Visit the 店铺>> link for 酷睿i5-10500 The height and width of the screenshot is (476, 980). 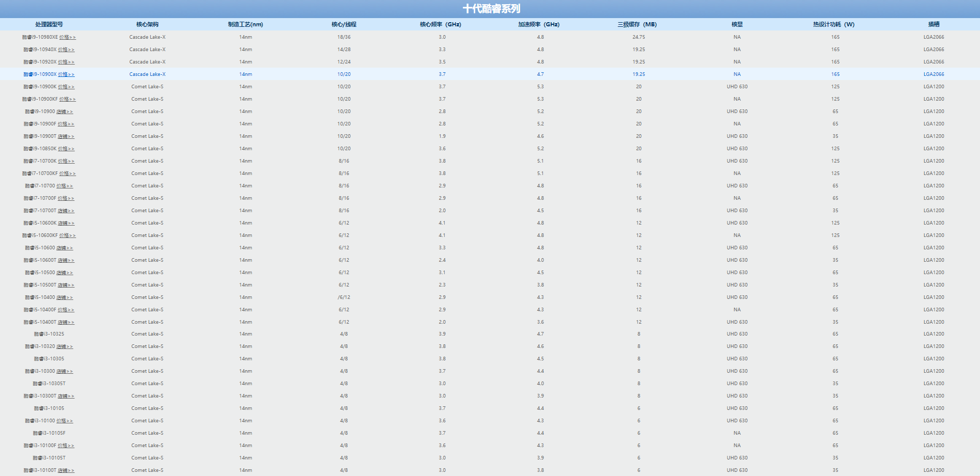coord(65,273)
